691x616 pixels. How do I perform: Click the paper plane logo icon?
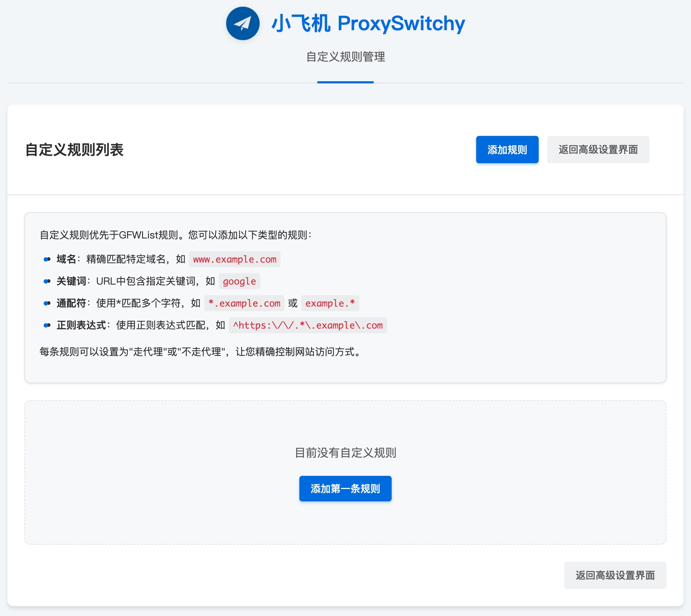[x=243, y=23]
